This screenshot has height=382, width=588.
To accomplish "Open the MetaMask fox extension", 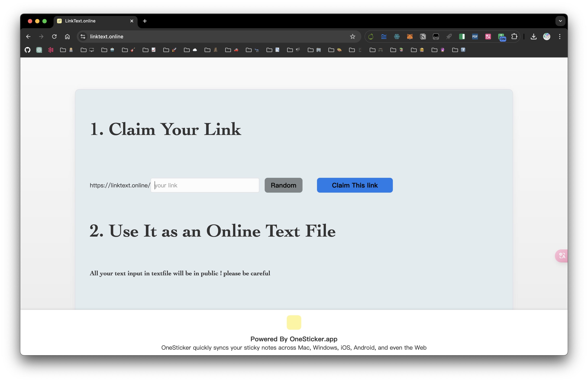I will coord(410,37).
